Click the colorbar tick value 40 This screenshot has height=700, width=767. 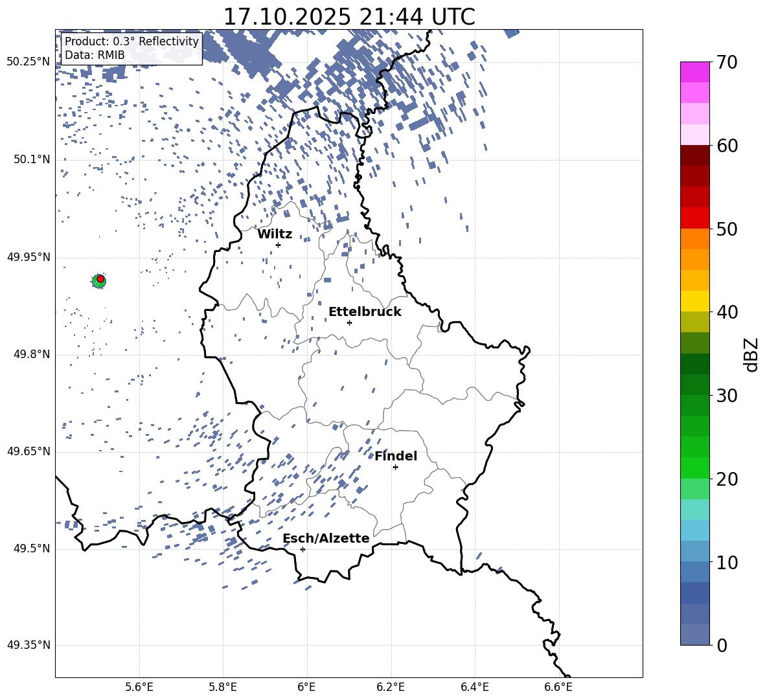[x=727, y=312]
